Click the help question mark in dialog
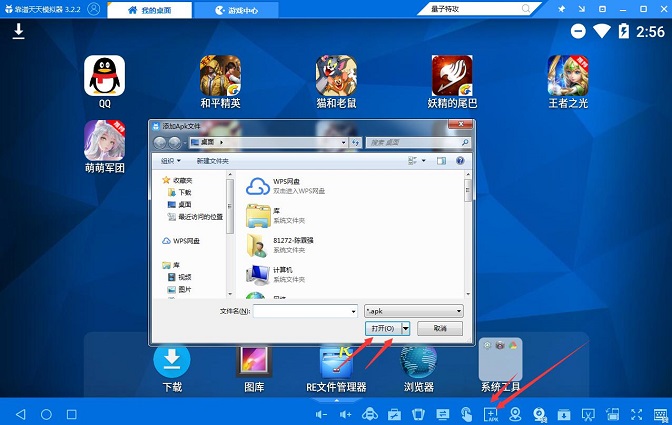This screenshot has height=425, width=672. (460, 161)
